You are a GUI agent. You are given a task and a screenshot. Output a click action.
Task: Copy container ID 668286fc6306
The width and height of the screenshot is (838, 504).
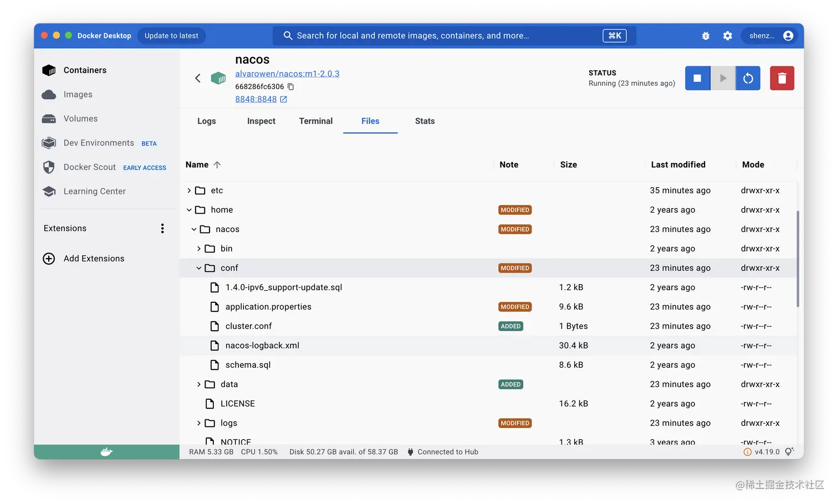290,86
